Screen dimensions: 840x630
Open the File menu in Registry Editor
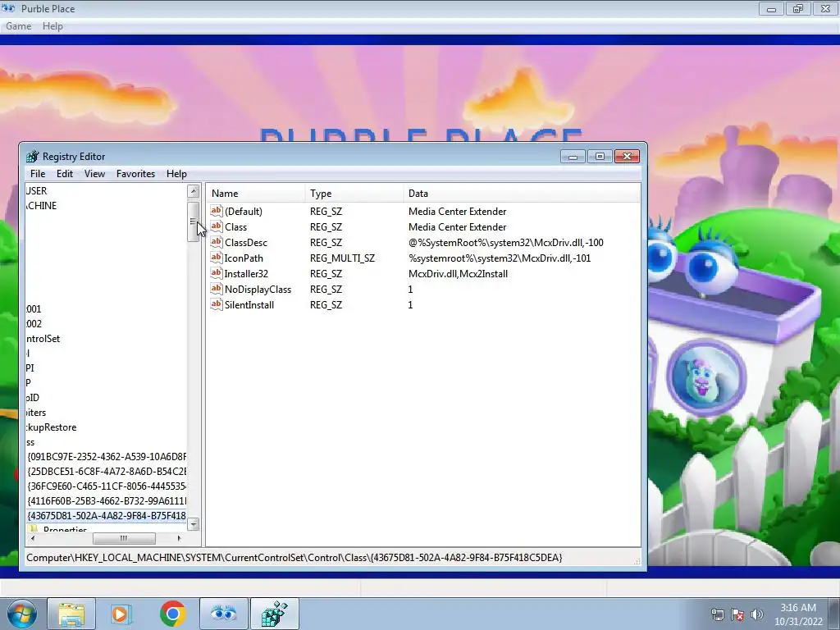click(x=38, y=174)
